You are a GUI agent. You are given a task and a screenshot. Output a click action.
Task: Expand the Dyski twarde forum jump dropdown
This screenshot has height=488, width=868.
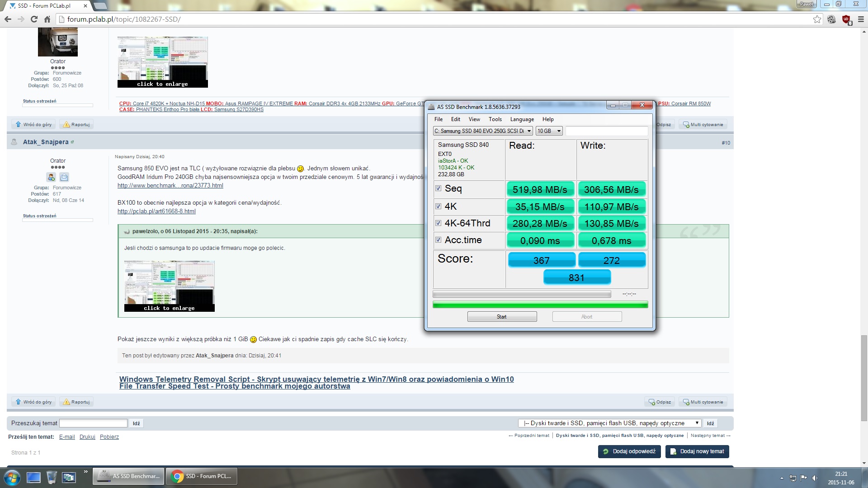[x=610, y=423]
